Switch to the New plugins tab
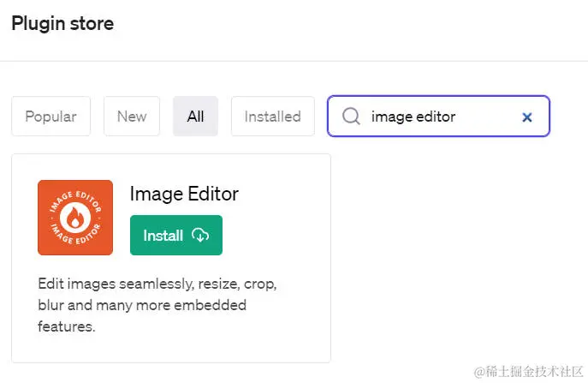This screenshot has width=588, height=383. (132, 116)
